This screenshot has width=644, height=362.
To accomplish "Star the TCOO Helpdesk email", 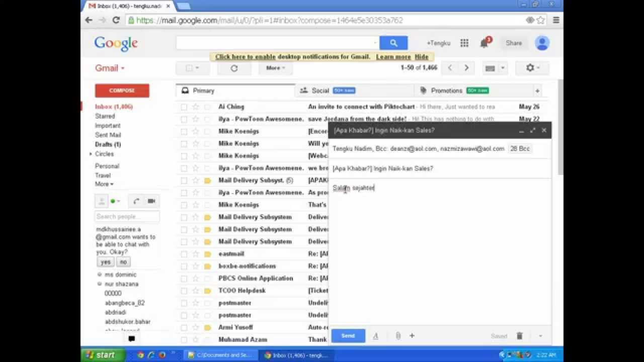I will coord(196,291).
